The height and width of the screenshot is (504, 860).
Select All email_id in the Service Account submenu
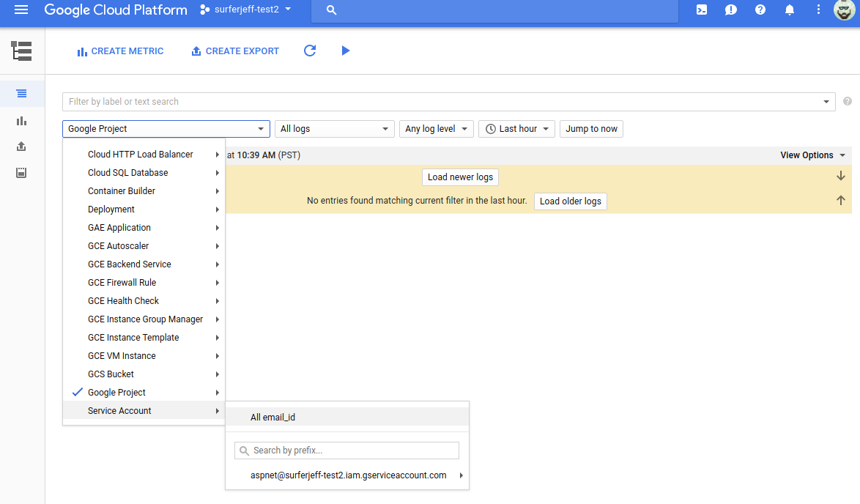(x=273, y=416)
